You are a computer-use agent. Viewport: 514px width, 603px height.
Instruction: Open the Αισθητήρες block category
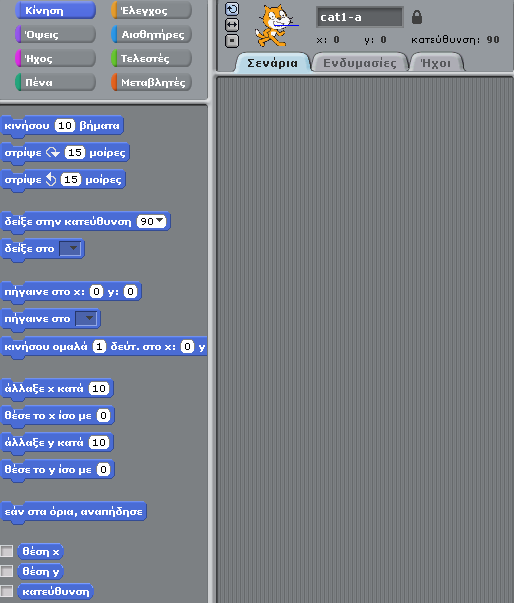(x=151, y=34)
